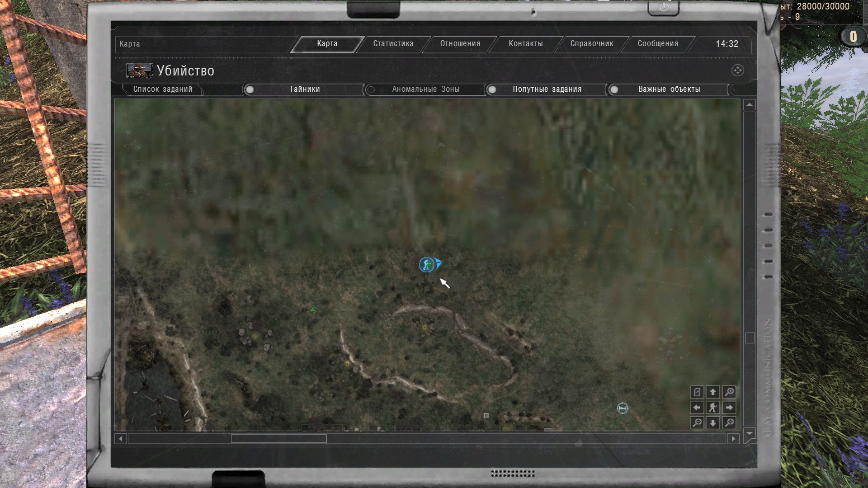
Task: Click the horizontal scrollbar right arrow
Action: click(x=733, y=439)
